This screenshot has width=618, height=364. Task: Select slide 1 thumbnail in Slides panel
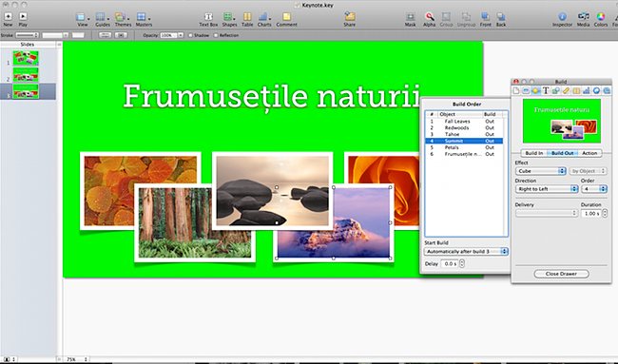(x=26, y=58)
